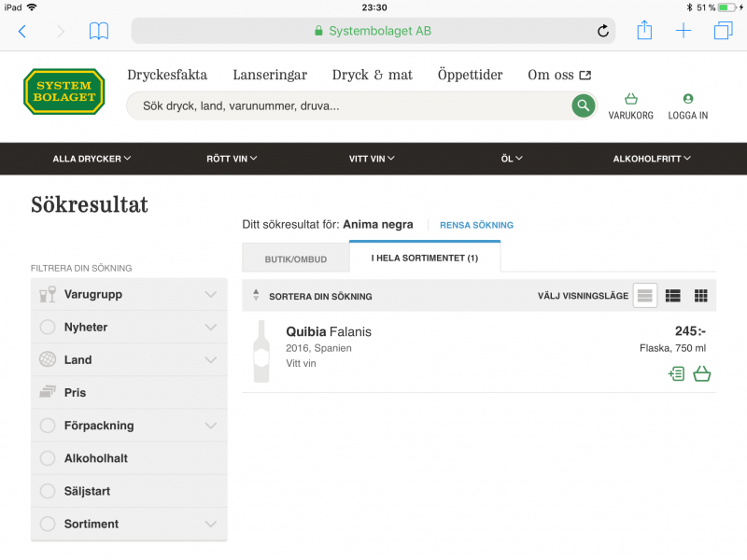The height and width of the screenshot is (560, 747).
Task: Select the I hela sortimentet tab
Action: (x=425, y=258)
